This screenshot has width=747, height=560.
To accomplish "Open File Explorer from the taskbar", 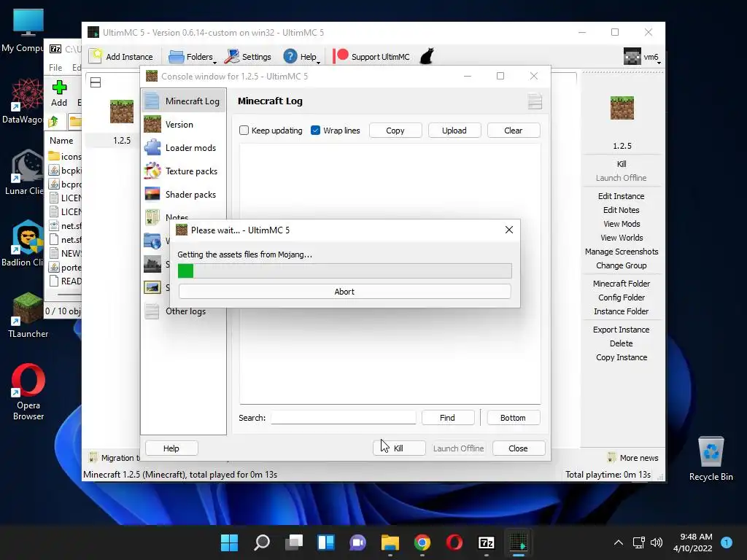I will pos(390,542).
